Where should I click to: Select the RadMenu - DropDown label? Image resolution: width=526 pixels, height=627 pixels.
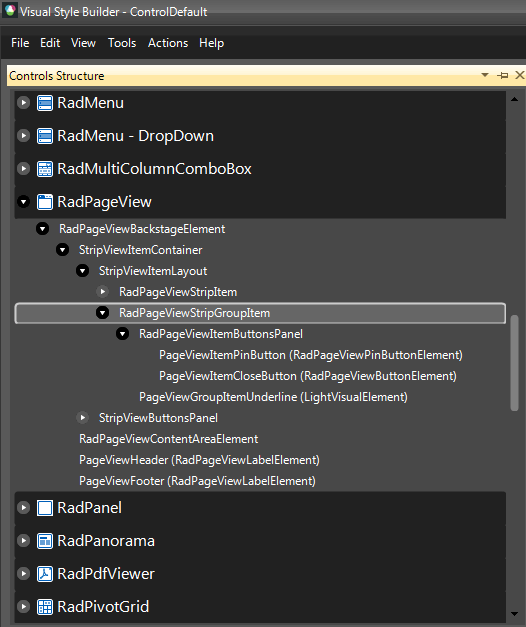tap(136, 136)
